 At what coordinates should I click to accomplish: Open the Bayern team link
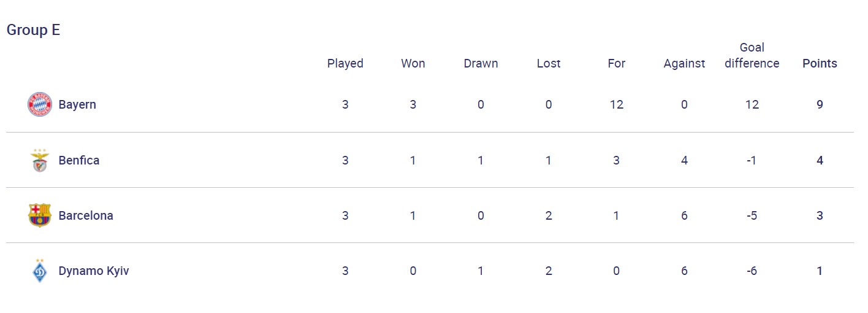pyautogui.click(x=77, y=104)
